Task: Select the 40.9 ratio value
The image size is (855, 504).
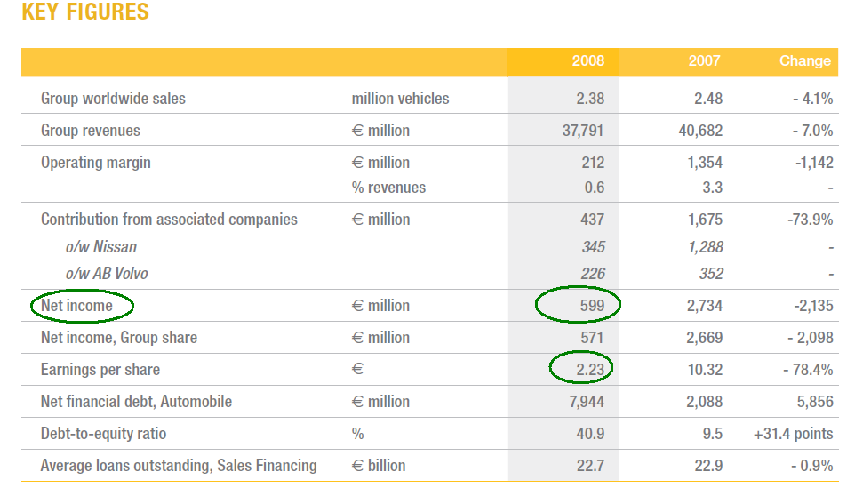Action: 590,434
